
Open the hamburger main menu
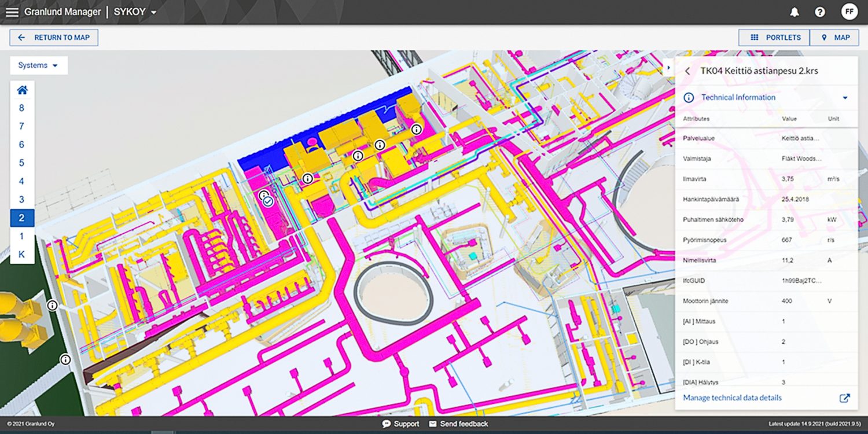pyautogui.click(x=12, y=12)
